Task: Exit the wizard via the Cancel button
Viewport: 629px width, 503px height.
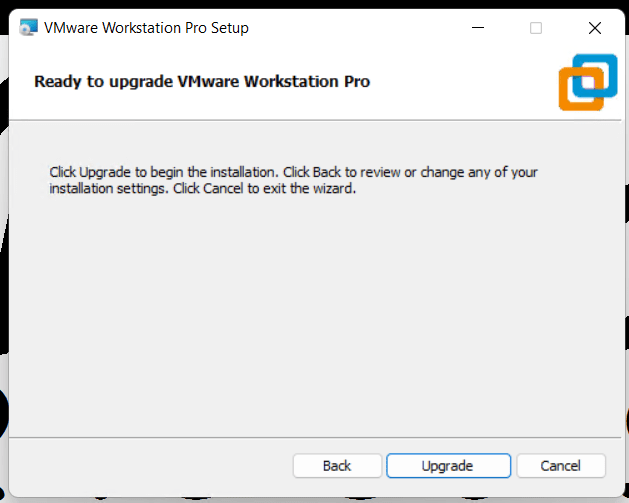Action: pos(560,466)
